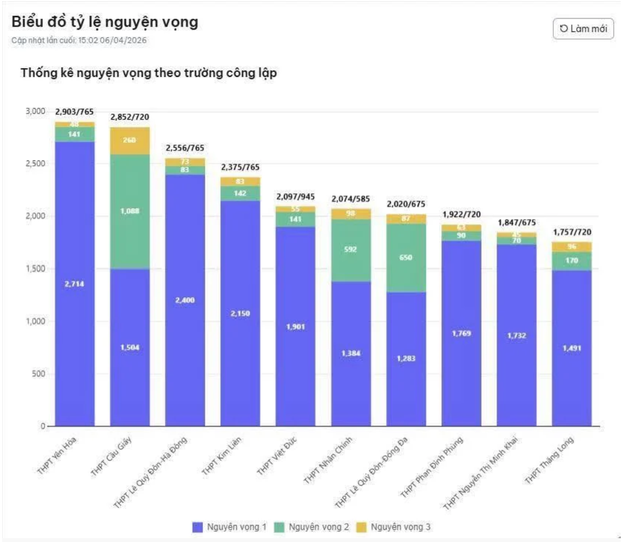Viewport: 640px width, 542px height.
Task: Click THPT Cầu Giấy green segment 1,088
Action: point(130,211)
